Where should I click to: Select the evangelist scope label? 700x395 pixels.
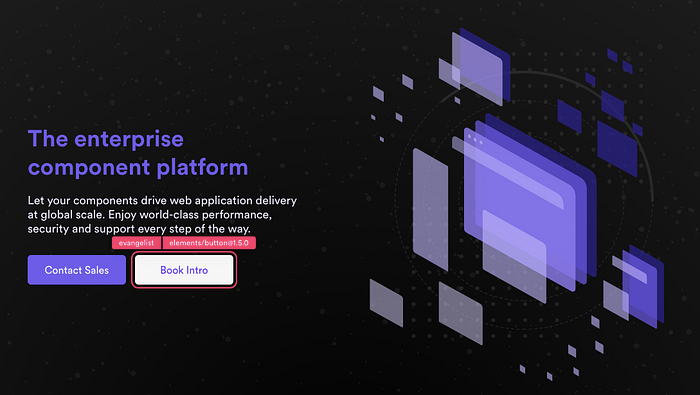(x=136, y=243)
